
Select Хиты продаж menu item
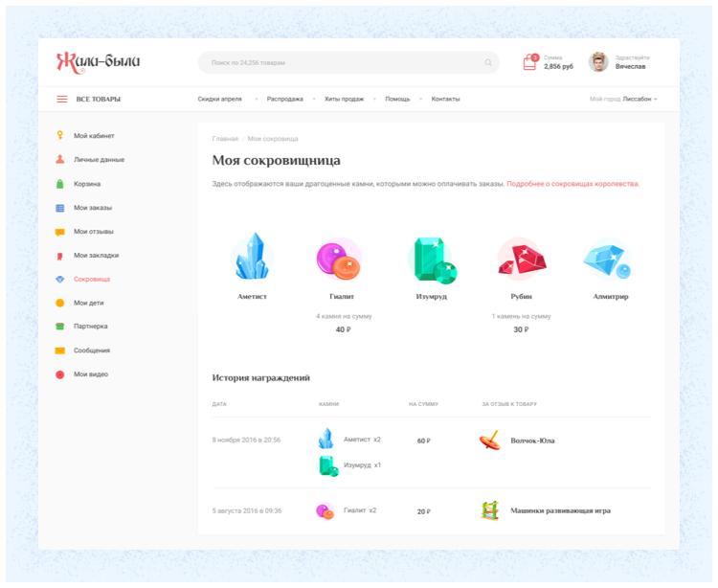[x=344, y=99]
